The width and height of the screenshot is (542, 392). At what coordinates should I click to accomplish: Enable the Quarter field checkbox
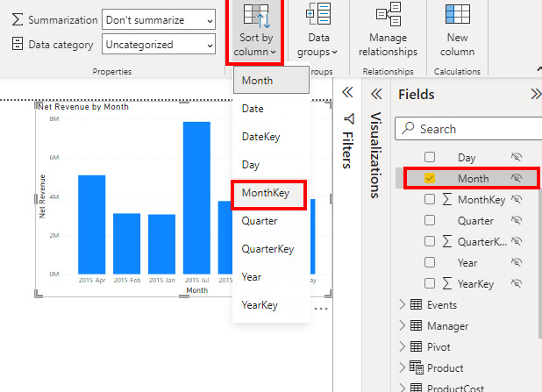click(x=430, y=220)
